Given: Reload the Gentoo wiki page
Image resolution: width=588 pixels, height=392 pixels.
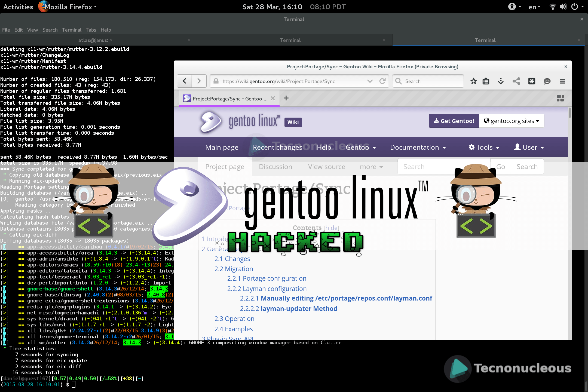Looking at the screenshot, I should point(382,81).
